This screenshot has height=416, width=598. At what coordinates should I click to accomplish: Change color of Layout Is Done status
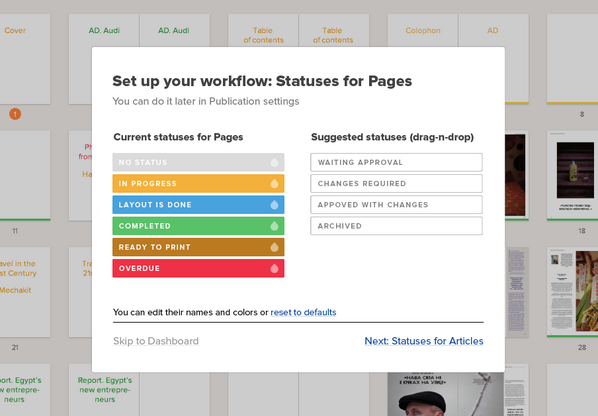tap(274, 205)
